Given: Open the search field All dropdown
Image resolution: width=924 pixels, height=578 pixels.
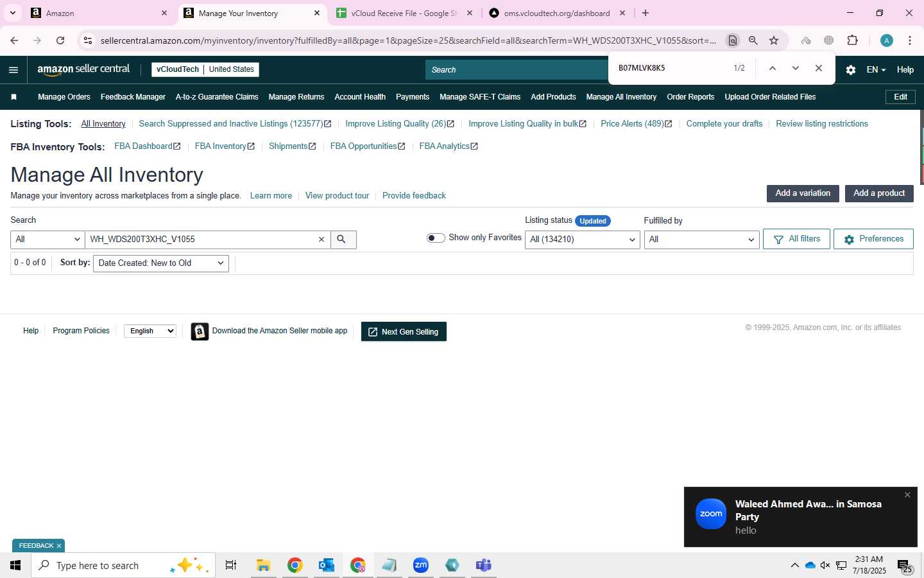Looking at the screenshot, I should 47,240.
